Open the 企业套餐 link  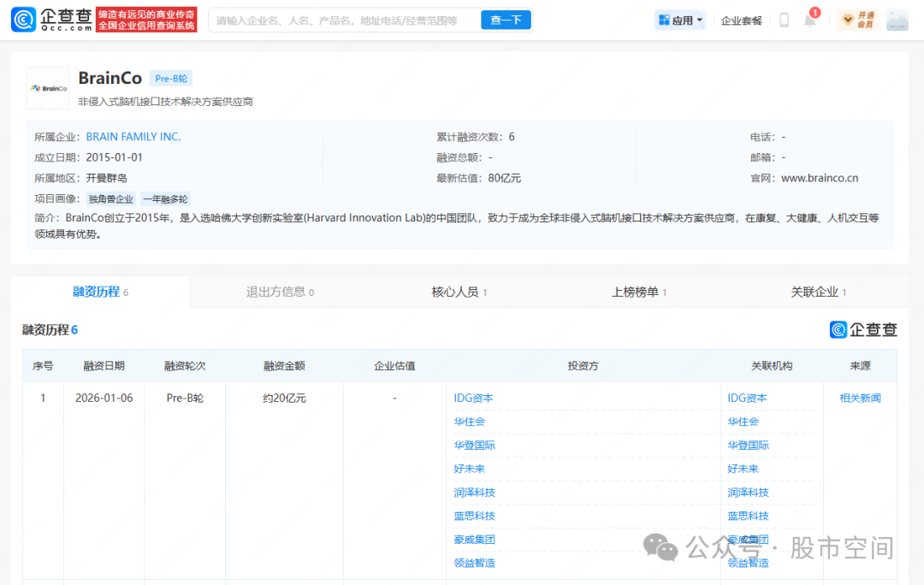[x=741, y=21]
